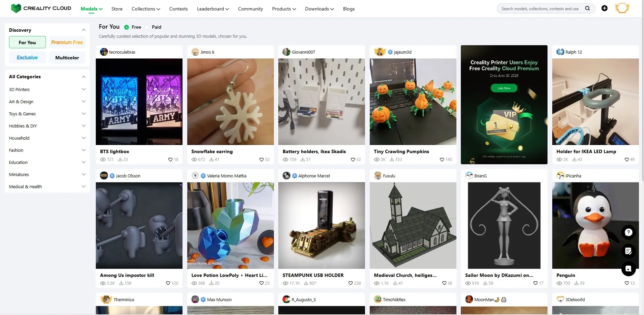Viewport: 644px width, 315px height.
Task: Click the plus upload icon
Action: [605, 8]
